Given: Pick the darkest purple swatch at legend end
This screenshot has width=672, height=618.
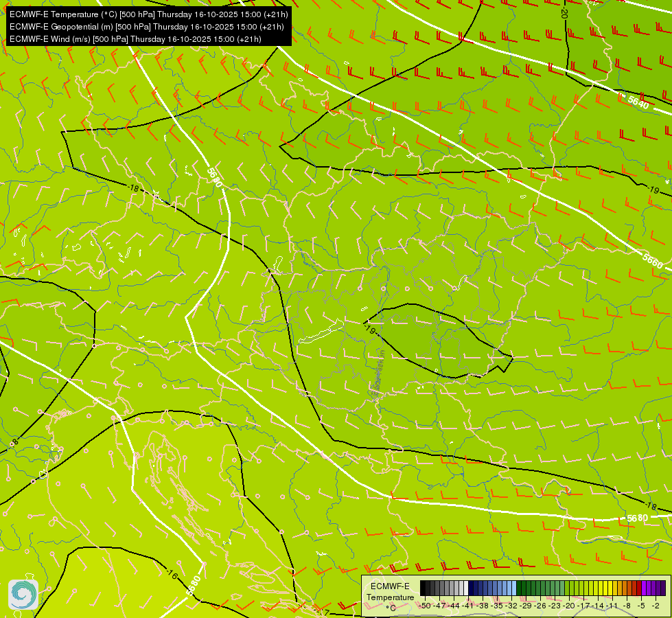Looking at the screenshot, I should coord(663,588).
